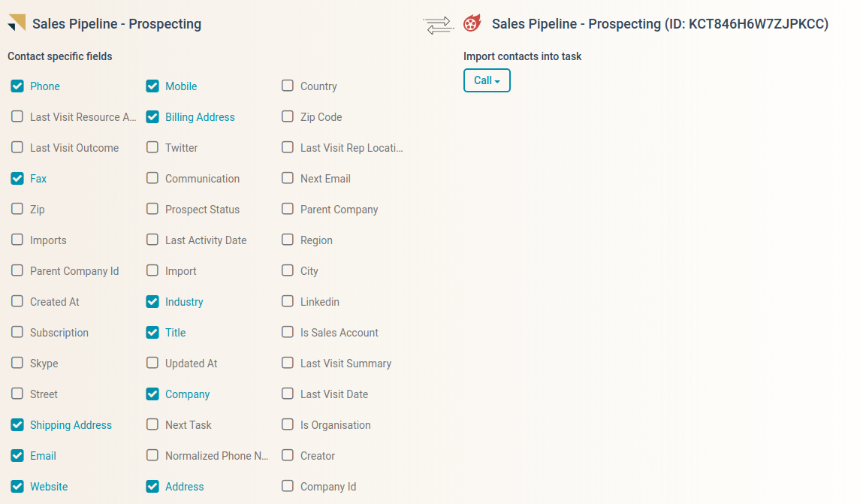Viewport: 860px width, 504px height.
Task: Toggle off the Fax checkbox
Action: (17, 178)
